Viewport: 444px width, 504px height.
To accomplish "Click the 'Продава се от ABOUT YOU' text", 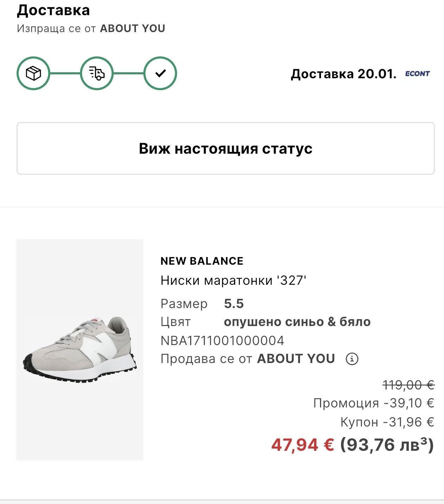I will [x=248, y=359].
